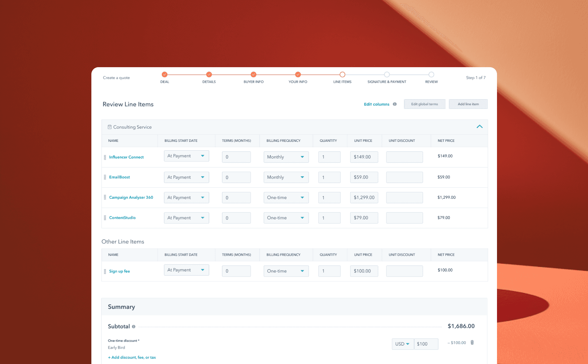Open the EmailBoost line item link
Image resolution: width=588 pixels, height=364 pixels.
click(119, 177)
